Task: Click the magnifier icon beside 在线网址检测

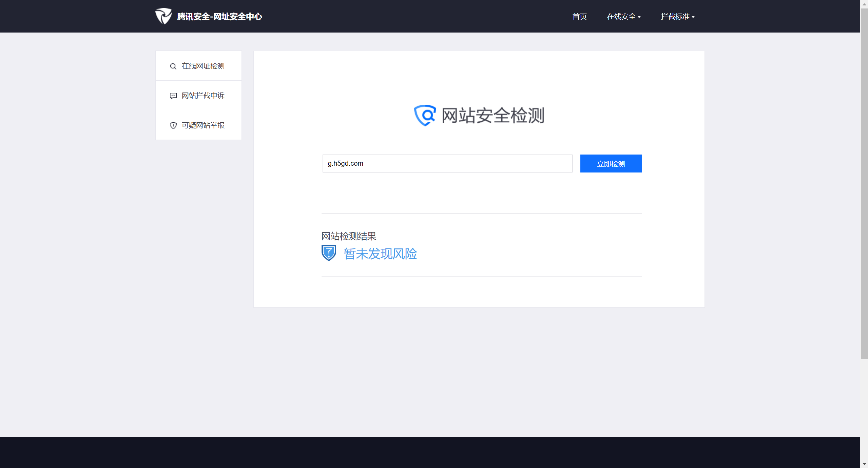Action: (173, 66)
